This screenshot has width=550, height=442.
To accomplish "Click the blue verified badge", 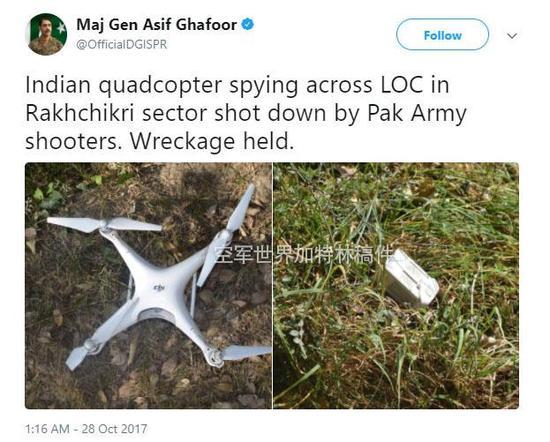I will click(248, 25).
